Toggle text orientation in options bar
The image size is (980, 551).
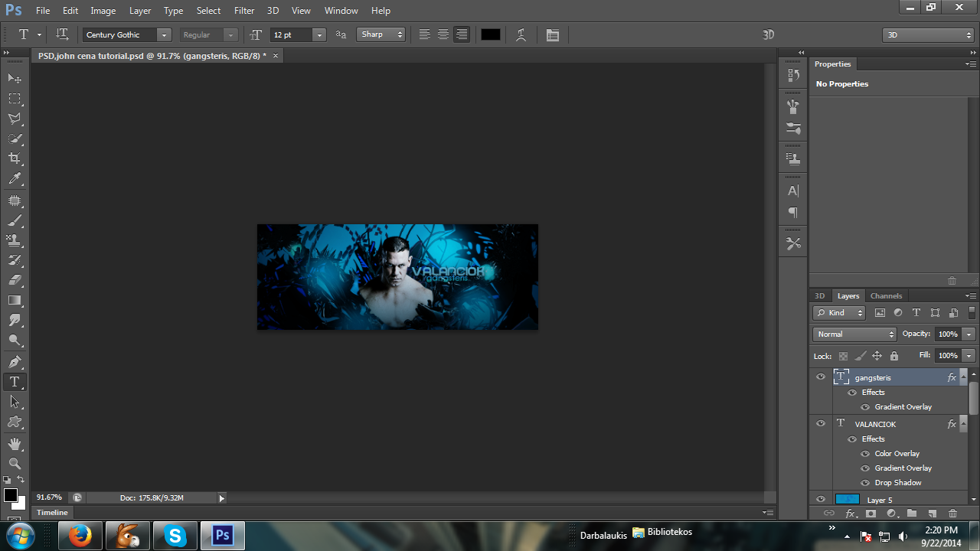[63, 34]
